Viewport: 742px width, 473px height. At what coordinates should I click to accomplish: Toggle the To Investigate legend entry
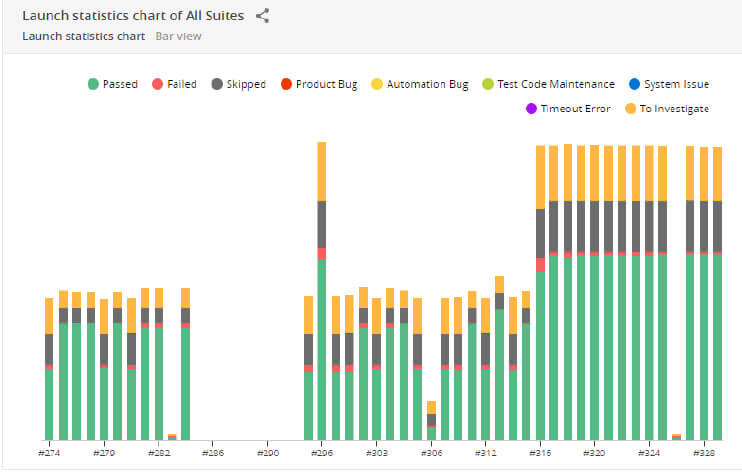(x=632, y=108)
